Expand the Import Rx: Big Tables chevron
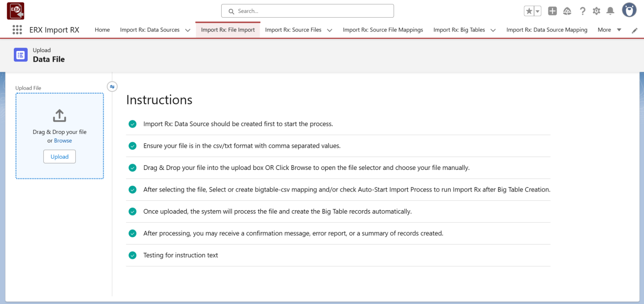This screenshot has height=304, width=644. [493, 30]
